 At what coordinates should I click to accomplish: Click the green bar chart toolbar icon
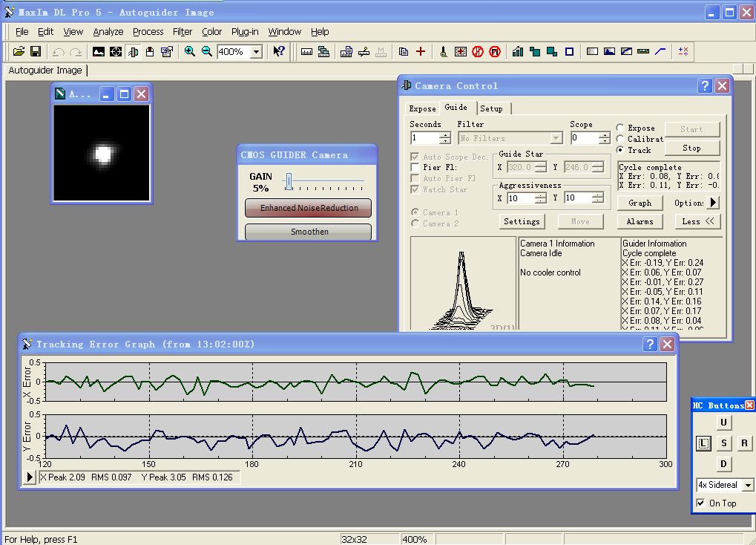tap(518, 51)
